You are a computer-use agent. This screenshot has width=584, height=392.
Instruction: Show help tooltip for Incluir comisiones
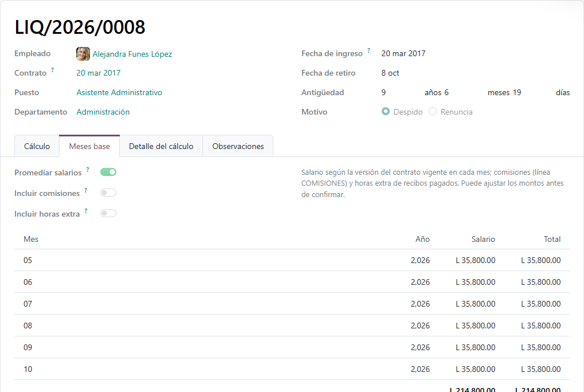click(85, 190)
